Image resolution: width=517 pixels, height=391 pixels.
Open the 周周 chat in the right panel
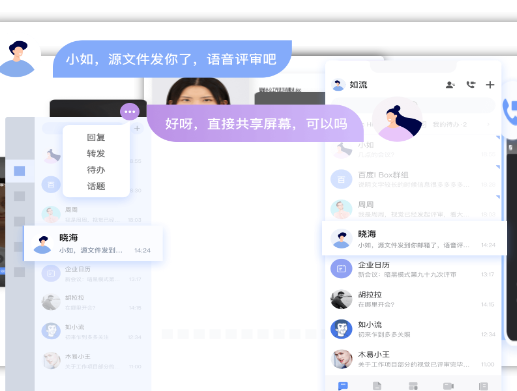(x=414, y=209)
